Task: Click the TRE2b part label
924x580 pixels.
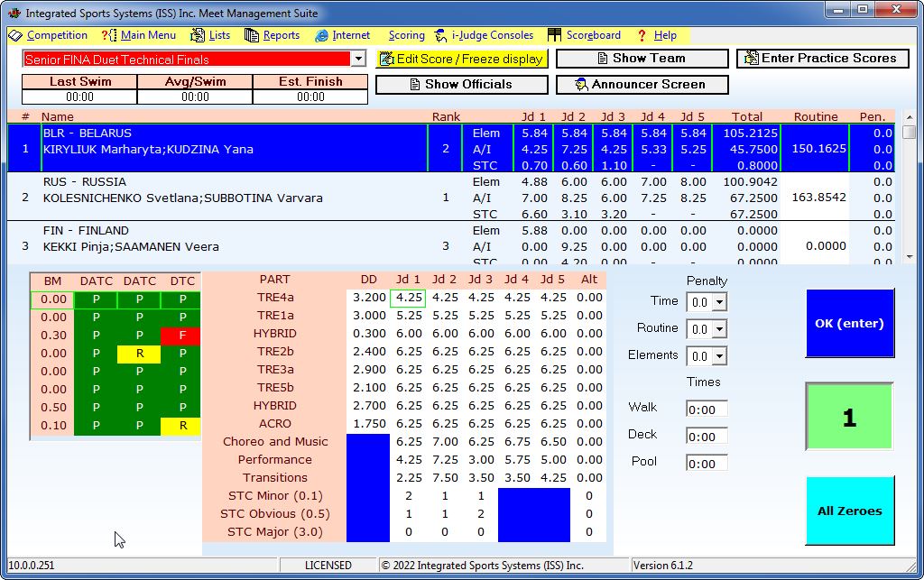Action: (x=275, y=352)
